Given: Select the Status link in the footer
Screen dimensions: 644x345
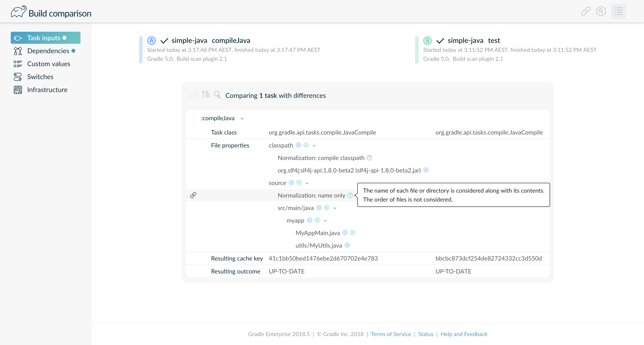Looking at the screenshot, I should click(x=426, y=334).
